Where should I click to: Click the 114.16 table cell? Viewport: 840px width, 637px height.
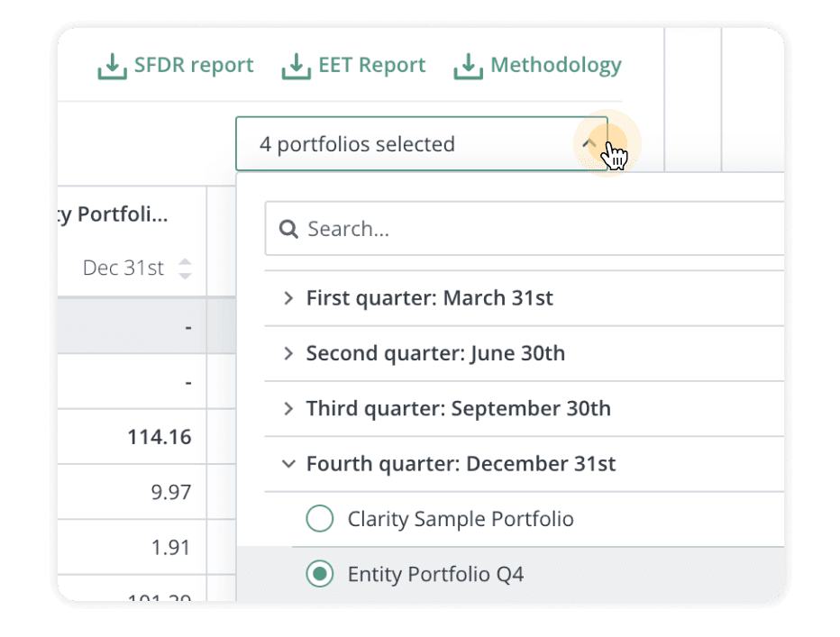pyautogui.click(x=160, y=437)
